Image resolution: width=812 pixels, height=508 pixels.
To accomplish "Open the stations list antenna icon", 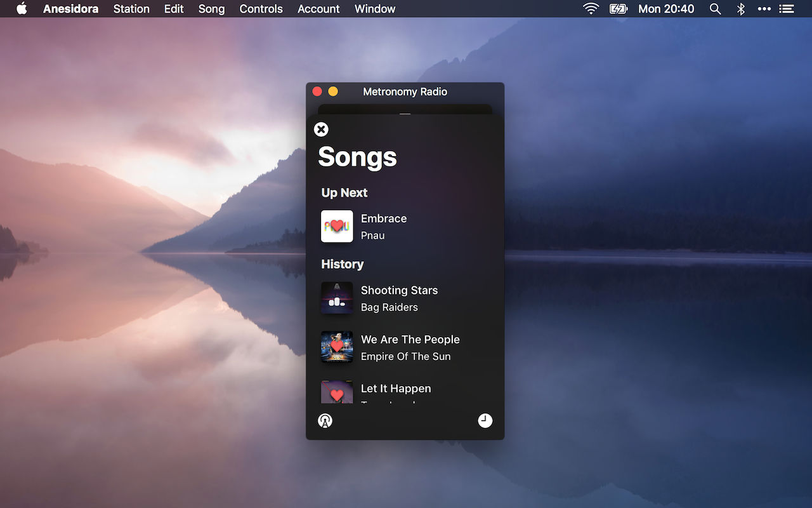I will tap(325, 420).
